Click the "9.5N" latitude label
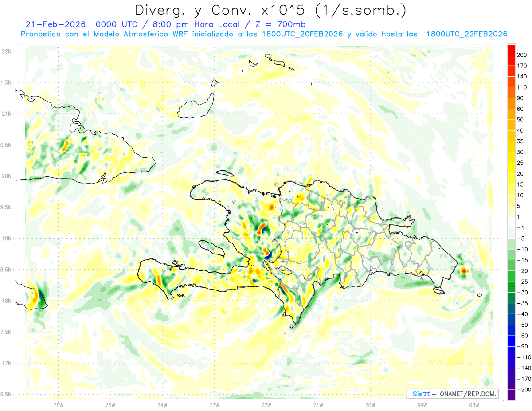The height and width of the screenshot is (411, 532). tap(6, 207)
